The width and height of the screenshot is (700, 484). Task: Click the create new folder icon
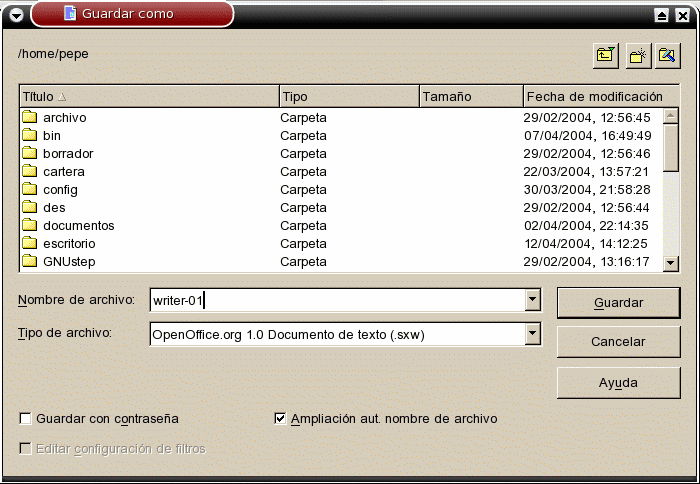coord(636,55)
